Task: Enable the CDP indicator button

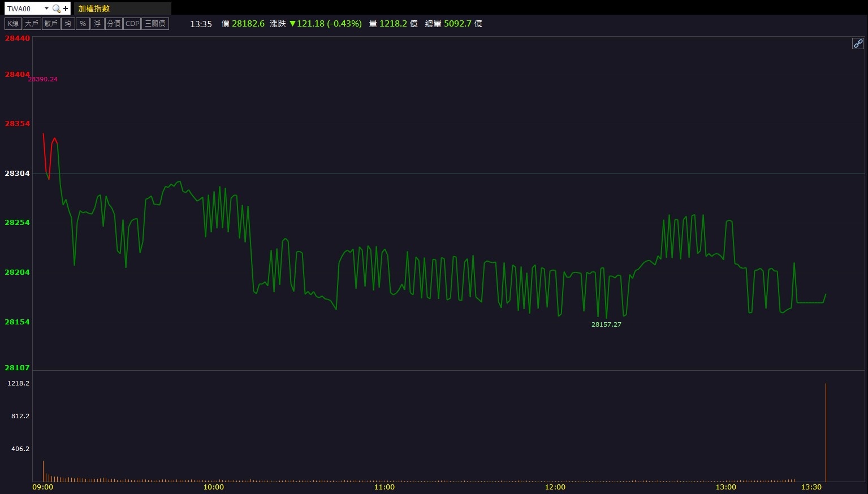Action: pos(132,24)
